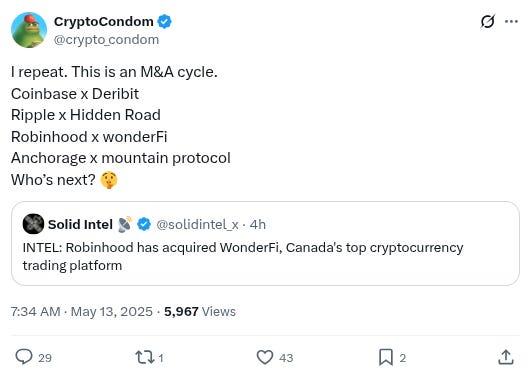Click the 7:34 AM May 13 timestamp
This screenshot has width=528, height=377.
(81, 312)
